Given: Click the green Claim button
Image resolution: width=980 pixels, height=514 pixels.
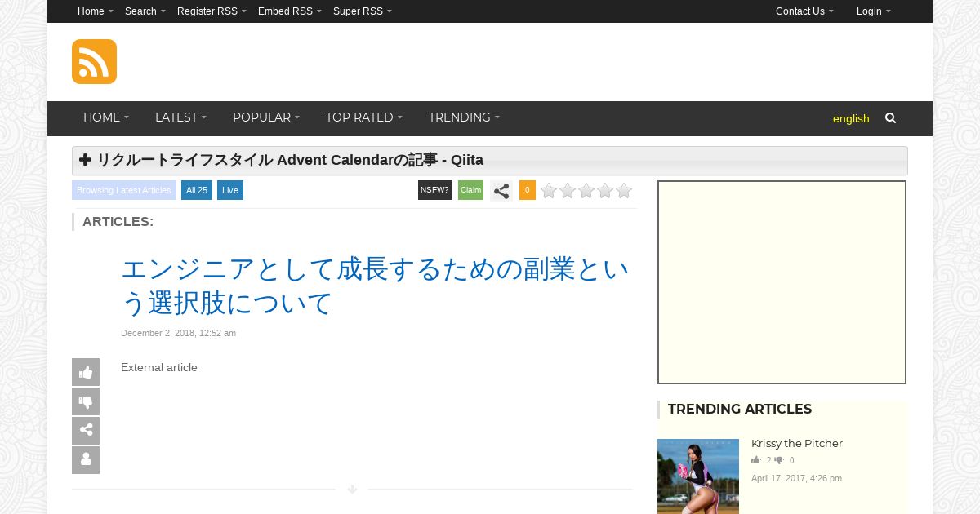Looking at the screenshot, I should 470,190.
